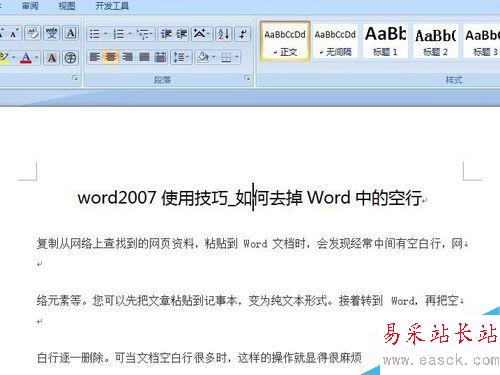The height and width of the screenshot is (375, 500).
Task: Apply character border icon
Action: (x=71, y=33)
